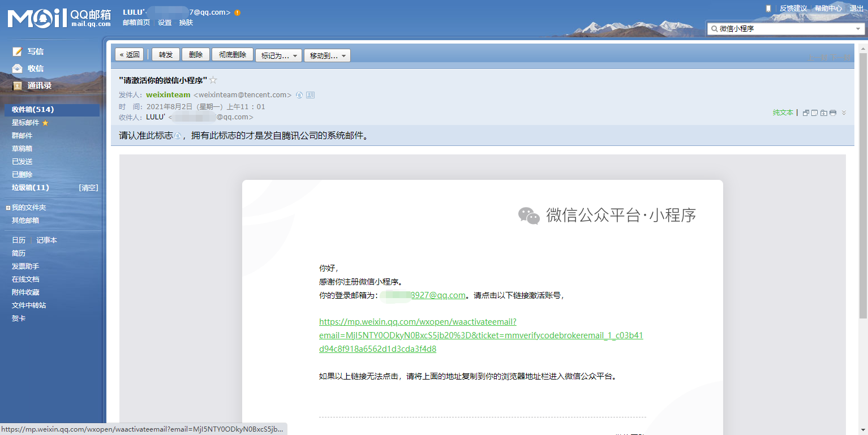The image size is (868, 435).
Task: Open 记事本 notepad
Action: (47, 240)
